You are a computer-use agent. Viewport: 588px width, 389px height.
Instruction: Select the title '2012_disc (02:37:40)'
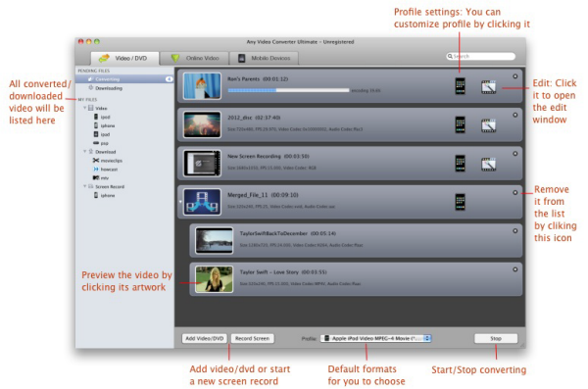[x=254, y=118]
